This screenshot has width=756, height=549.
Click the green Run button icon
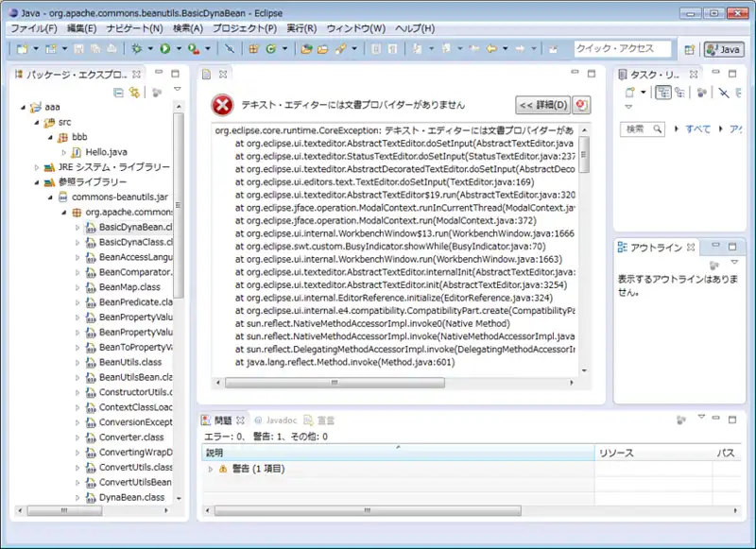165,49
